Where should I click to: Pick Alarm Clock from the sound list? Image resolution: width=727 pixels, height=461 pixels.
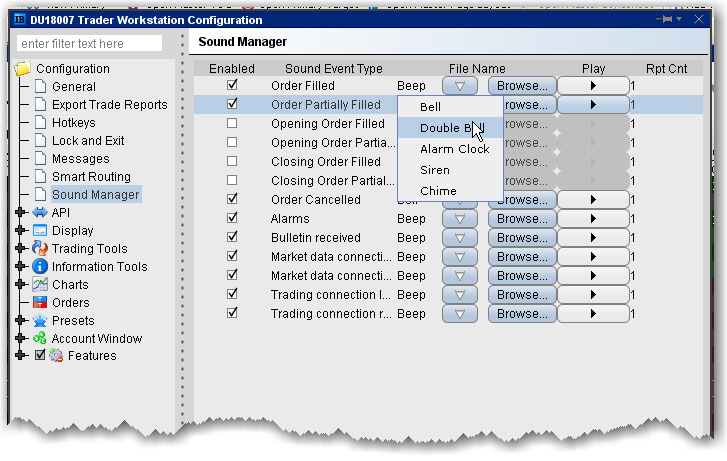point(454,149)
